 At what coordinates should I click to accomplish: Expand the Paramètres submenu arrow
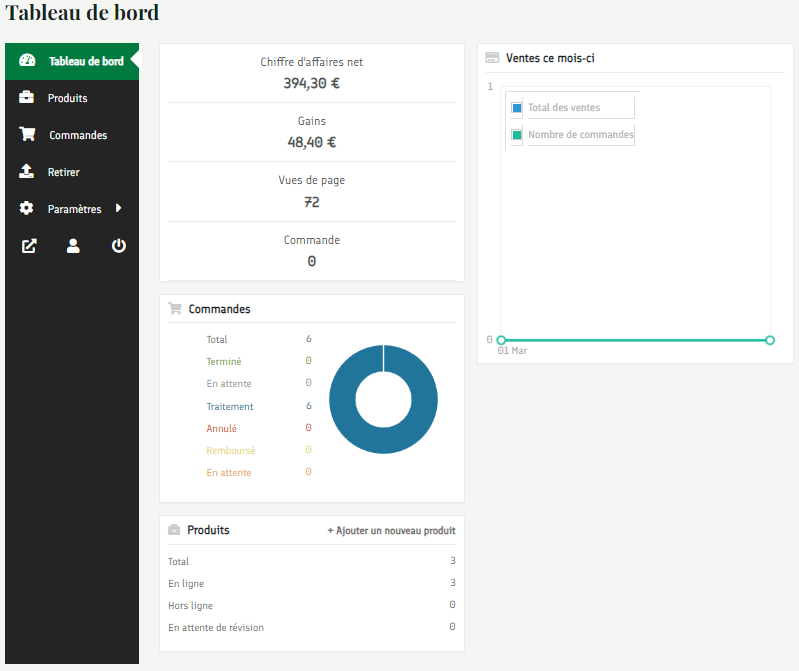[x=118, y=209]
